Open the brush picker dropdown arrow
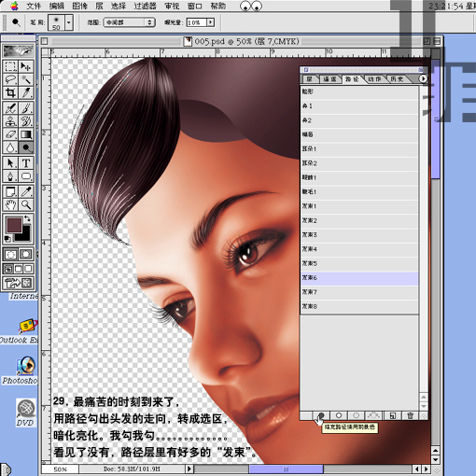This screenshot has width=476, height=476. coord(69,22)
